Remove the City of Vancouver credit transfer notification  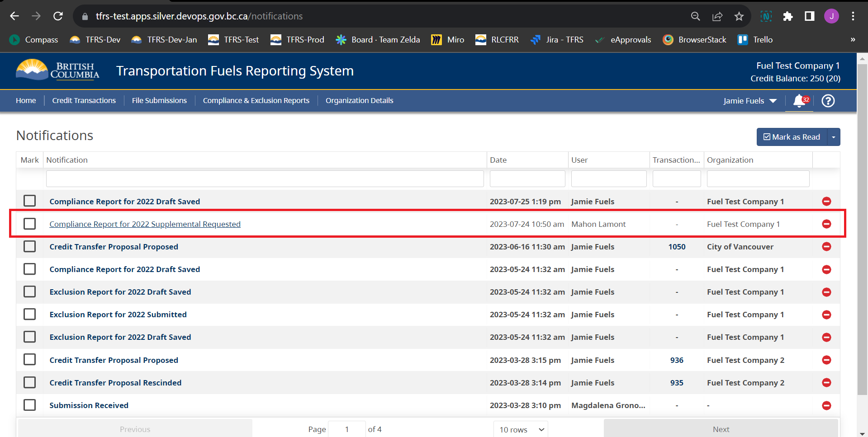coord(826,247)
